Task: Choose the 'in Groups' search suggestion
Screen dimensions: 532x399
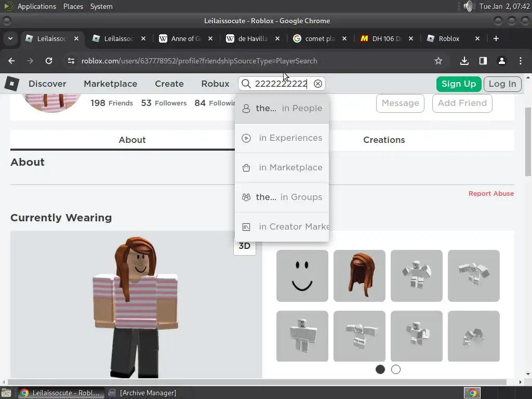Action: click(x=282, y=197)
